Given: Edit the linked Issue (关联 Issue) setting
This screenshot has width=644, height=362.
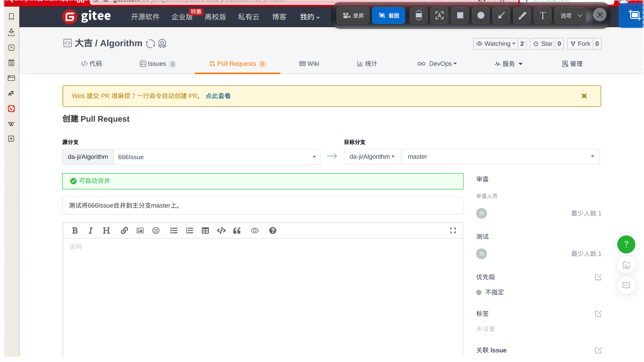Looking at the screenshot, I should tap(598, 350).
